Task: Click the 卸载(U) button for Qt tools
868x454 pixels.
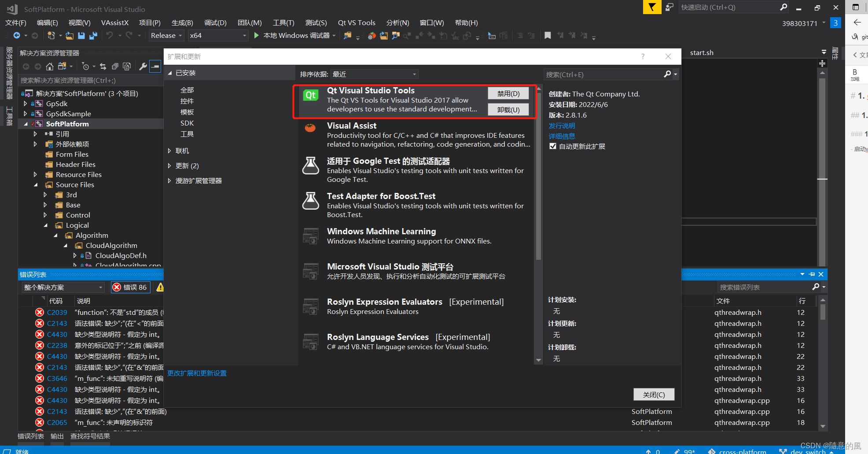Action: click(x=508, y=110)
